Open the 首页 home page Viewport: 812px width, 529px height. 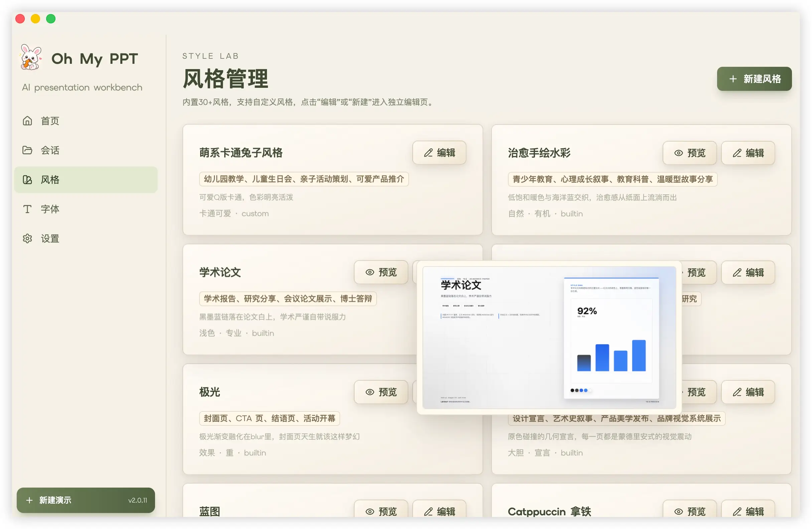pyautogui.click(x=86, y=121)
